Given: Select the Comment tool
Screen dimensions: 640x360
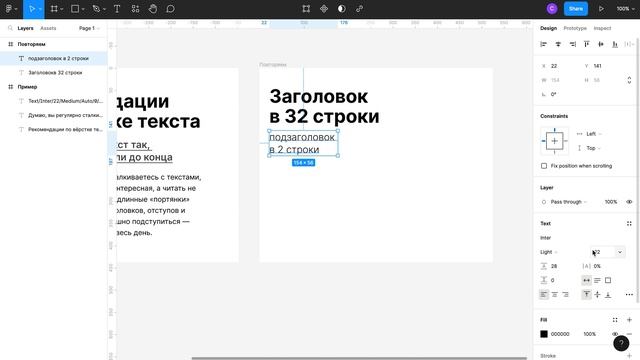Looking at the screenshot, I should coord(171,9).
